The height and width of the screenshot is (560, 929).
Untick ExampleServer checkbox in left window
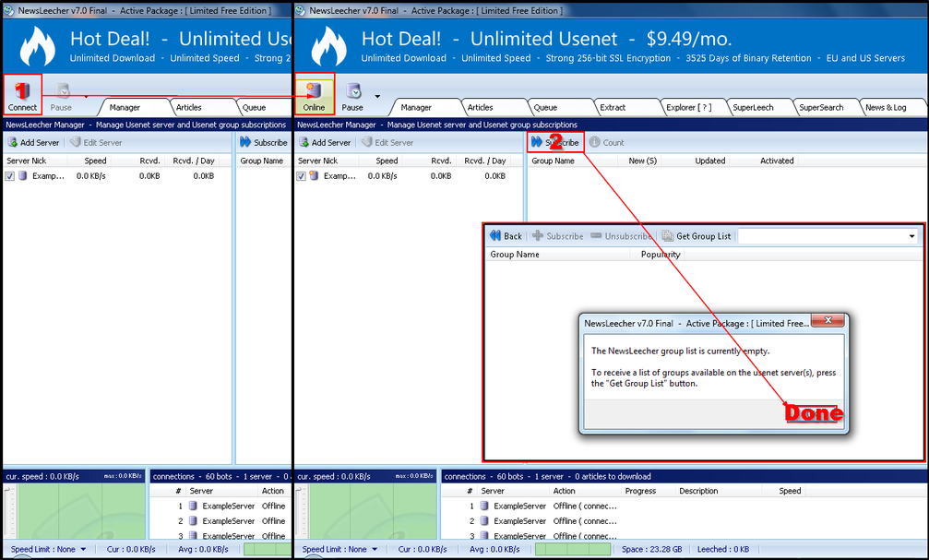pos(10,176)
